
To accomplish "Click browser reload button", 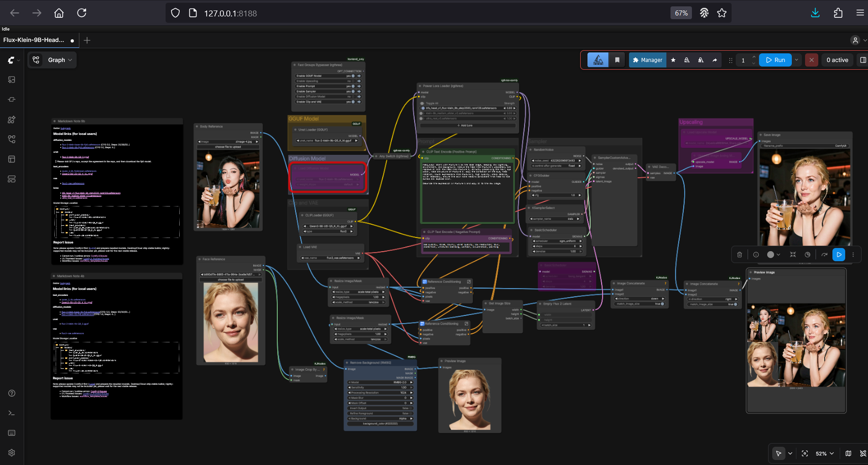I will pyautogui.click(x=82, y=13).
